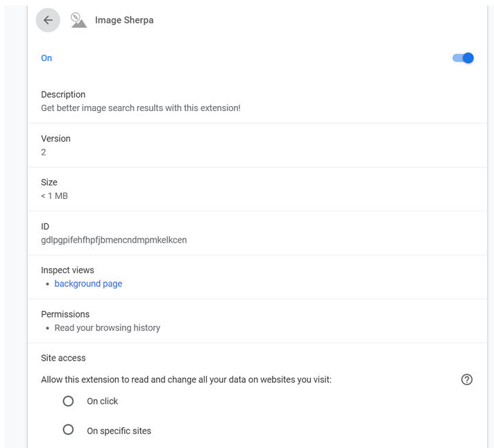Click the extension description sentence
This screenshot has width=494, height=448.
[141, 108]
